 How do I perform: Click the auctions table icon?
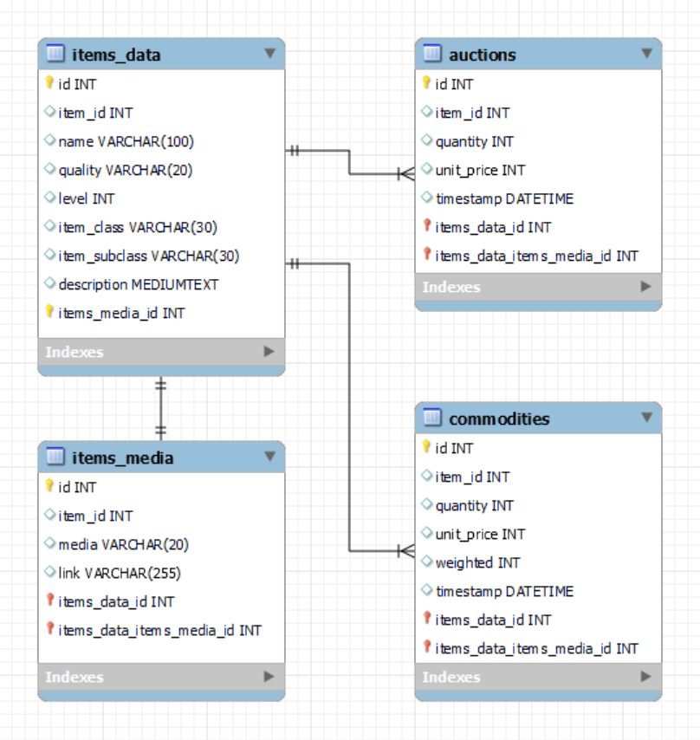click(x=431, y=51)
